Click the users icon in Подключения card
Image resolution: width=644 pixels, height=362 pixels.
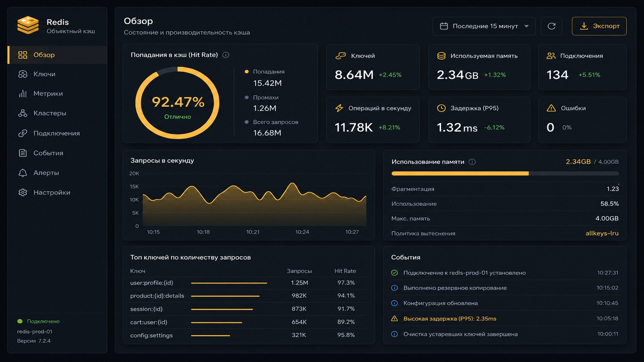point(551,56)
